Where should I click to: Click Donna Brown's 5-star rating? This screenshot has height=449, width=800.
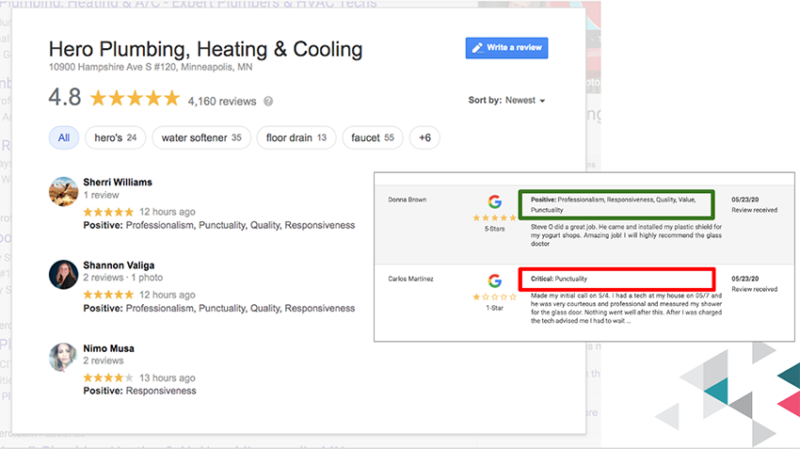click(494, 218)
